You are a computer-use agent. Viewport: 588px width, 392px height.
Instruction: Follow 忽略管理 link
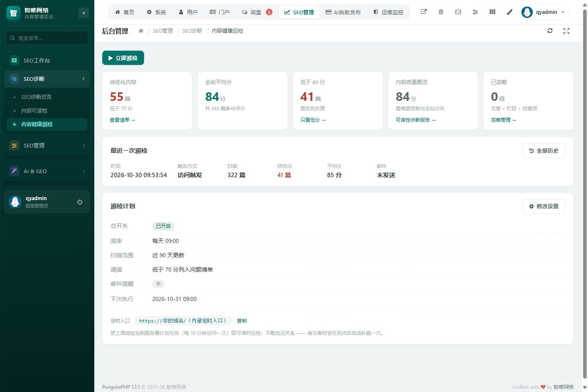point(503,120)
